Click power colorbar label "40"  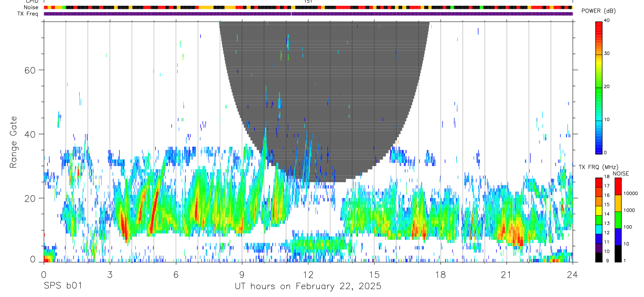[x=607, y=21]
